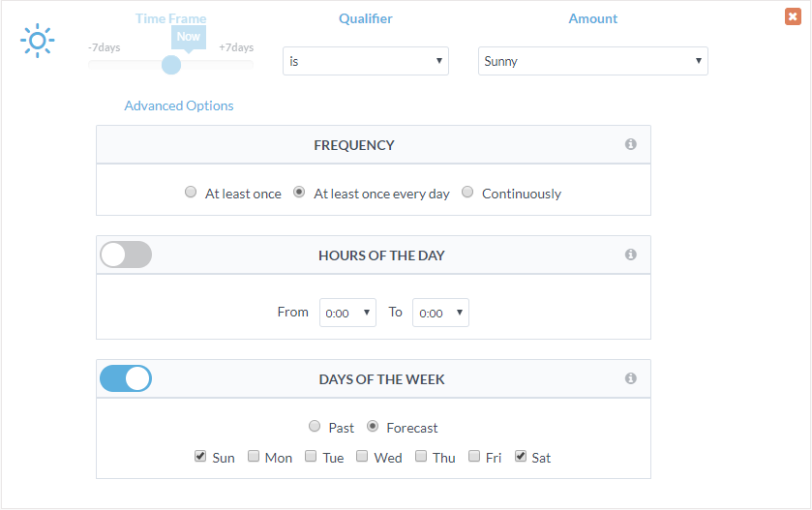Expand the From hour dropdown

(x=347, y=313)
